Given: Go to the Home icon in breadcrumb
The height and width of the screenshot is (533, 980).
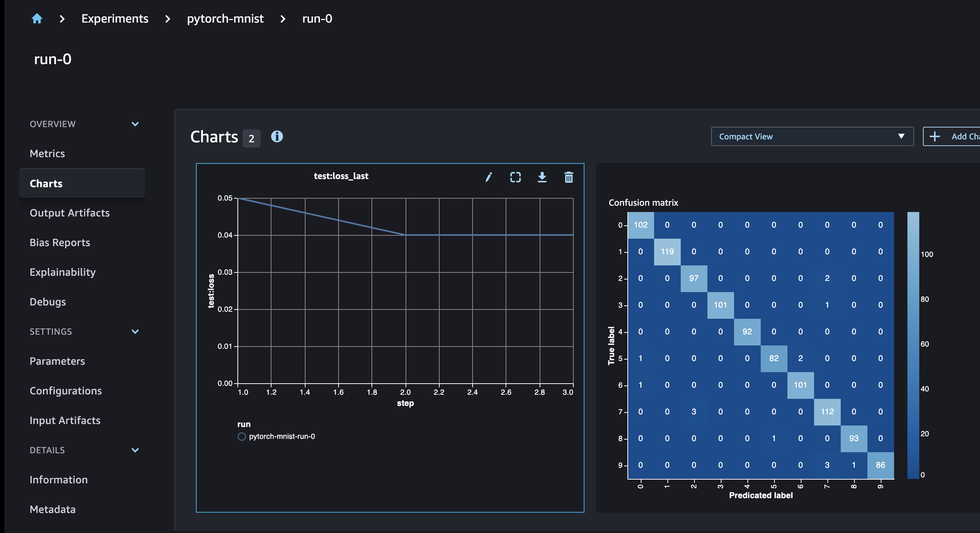Looking at the screenshot, I should [37, 19].
